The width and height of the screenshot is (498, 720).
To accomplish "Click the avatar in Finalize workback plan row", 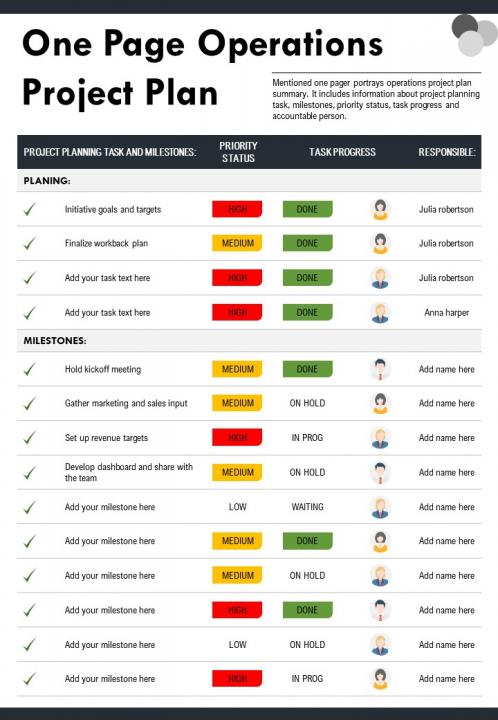I will tap(380, 243).
